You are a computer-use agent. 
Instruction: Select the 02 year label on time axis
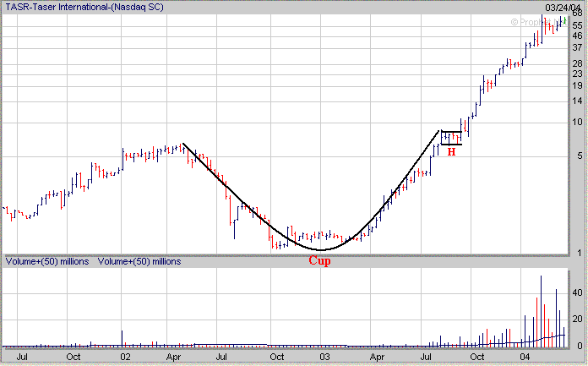point(125,357)
